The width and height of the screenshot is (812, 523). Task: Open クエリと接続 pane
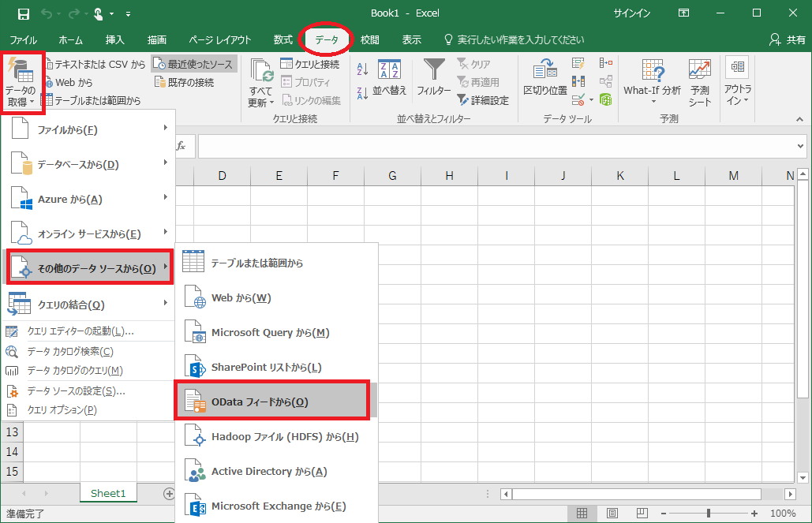click(310, 64)
